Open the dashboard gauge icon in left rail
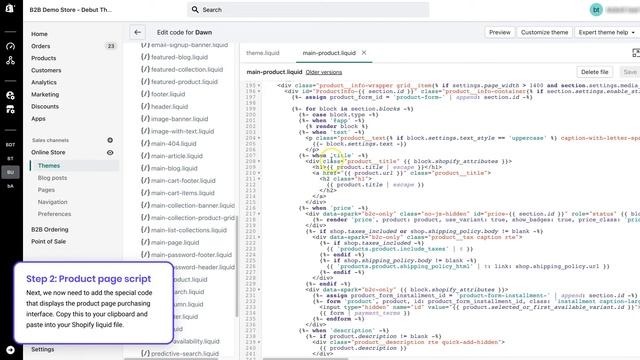This screenshot has height=360, width=640. [x=10, y=46]
